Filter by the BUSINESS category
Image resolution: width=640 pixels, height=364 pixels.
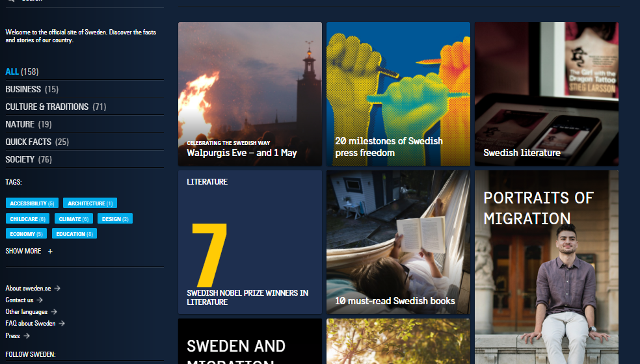32,89
